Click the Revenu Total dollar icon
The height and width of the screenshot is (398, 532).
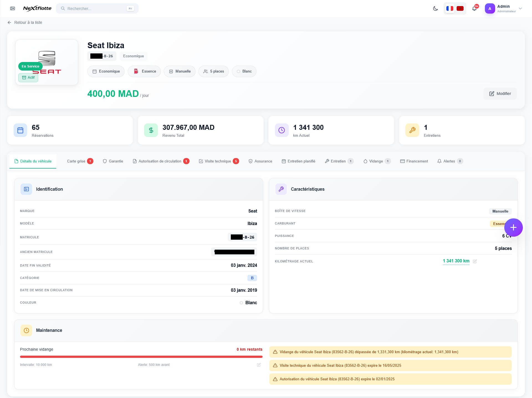coord(151,130)
